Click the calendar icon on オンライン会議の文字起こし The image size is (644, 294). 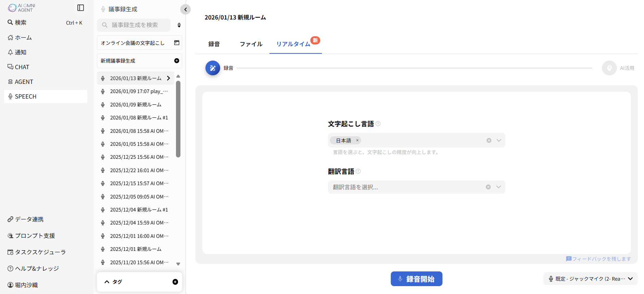click(177, 43)
